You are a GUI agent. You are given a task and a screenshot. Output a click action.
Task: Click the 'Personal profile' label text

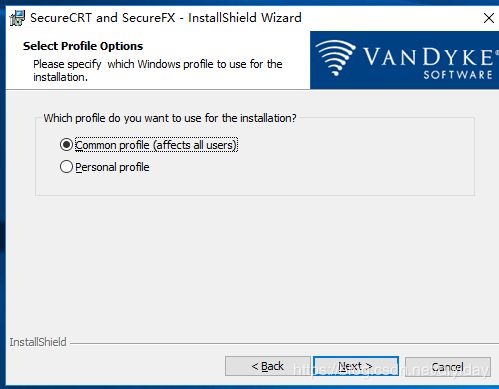pos(112,167)
